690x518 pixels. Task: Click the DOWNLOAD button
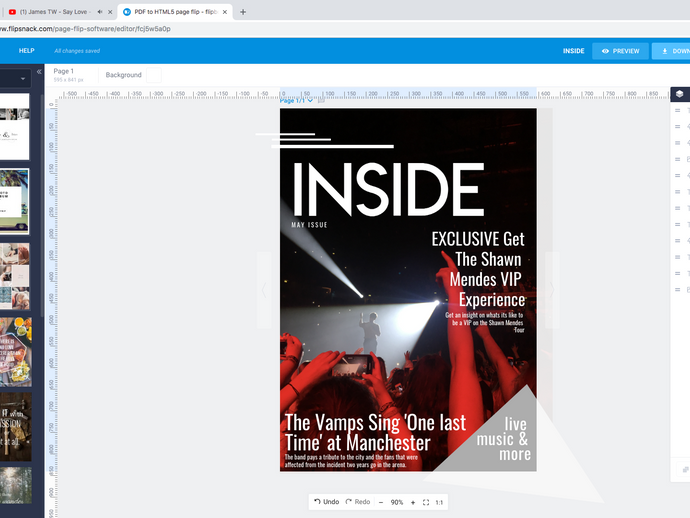pos(671,51)
